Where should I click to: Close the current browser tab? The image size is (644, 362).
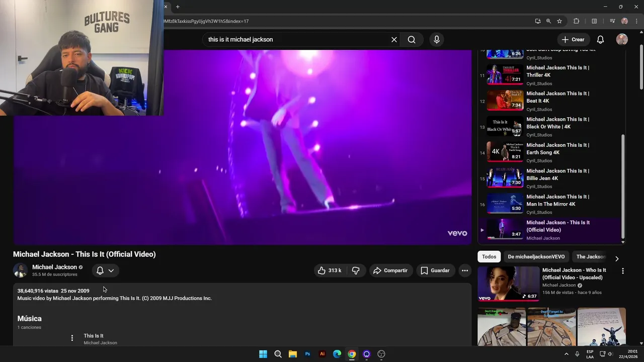coord(166,7)
